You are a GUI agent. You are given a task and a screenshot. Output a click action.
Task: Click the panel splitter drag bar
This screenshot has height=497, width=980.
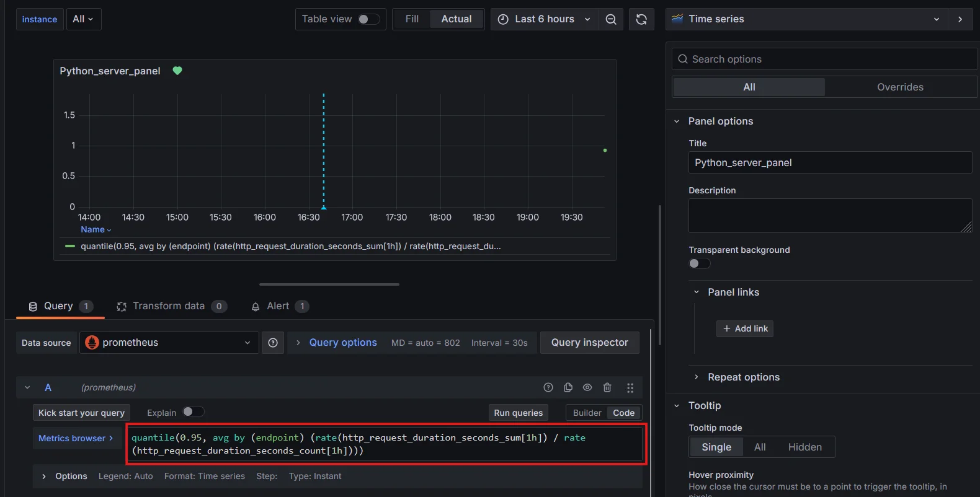pyautogui.click(x=329, y=284)
